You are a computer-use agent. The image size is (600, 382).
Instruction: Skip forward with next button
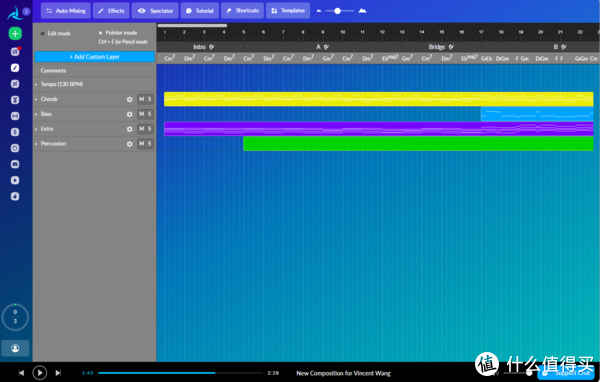tap(58, 373)
